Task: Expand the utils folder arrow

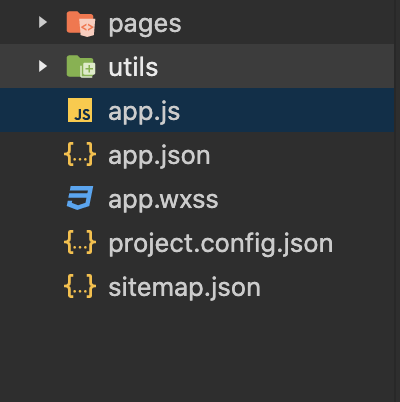Action: tap(43, 66)
